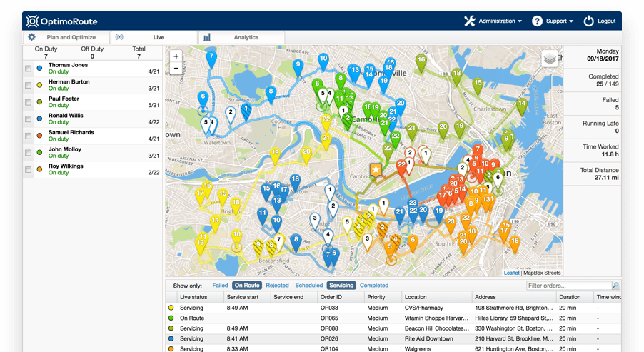
Task: Click Ronald Willis blue driver dot
Action: pyautogui.click(x=39, y=119)
